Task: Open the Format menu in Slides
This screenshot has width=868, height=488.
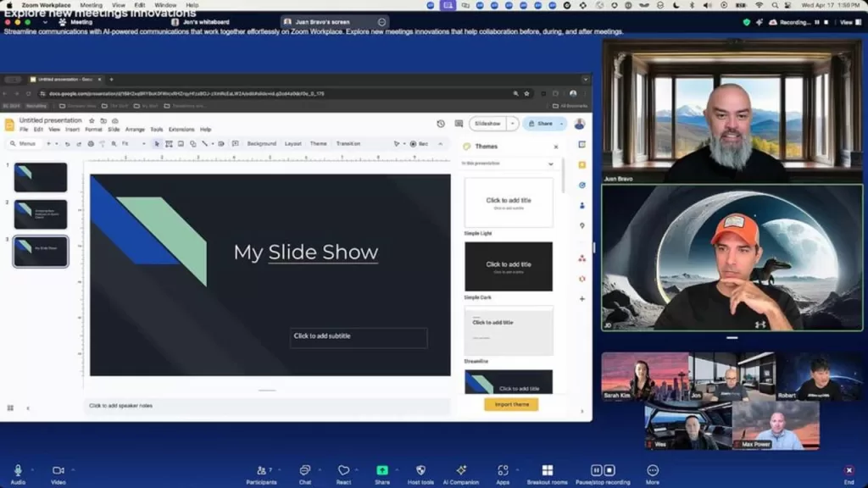Action: [93, 130]
